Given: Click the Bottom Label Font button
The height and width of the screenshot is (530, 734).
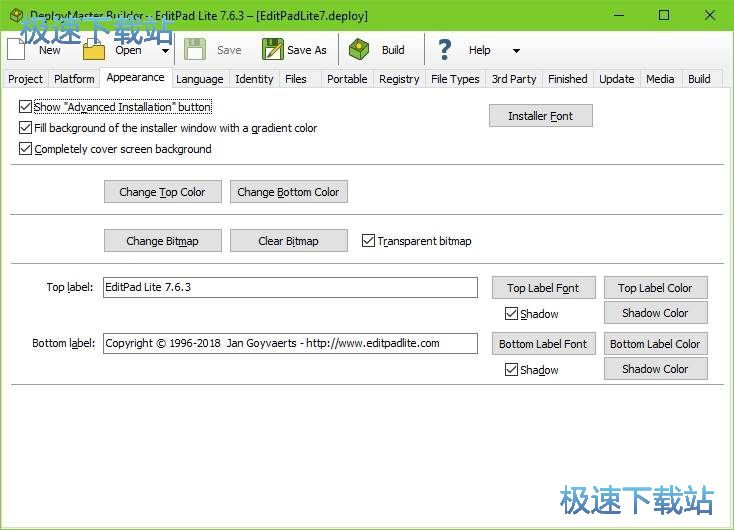Looking at the screenshot, I should [x=543, y=344].
